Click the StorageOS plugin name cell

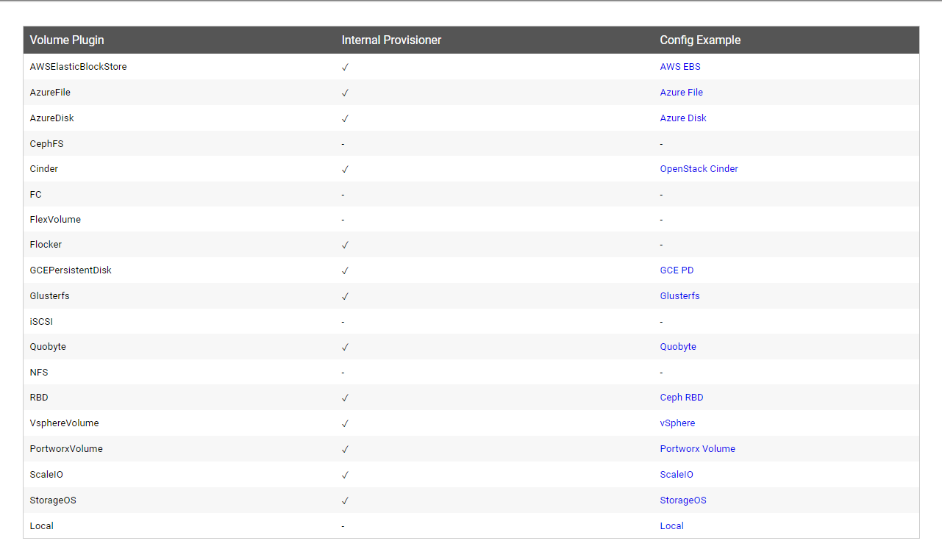point(53,500)
